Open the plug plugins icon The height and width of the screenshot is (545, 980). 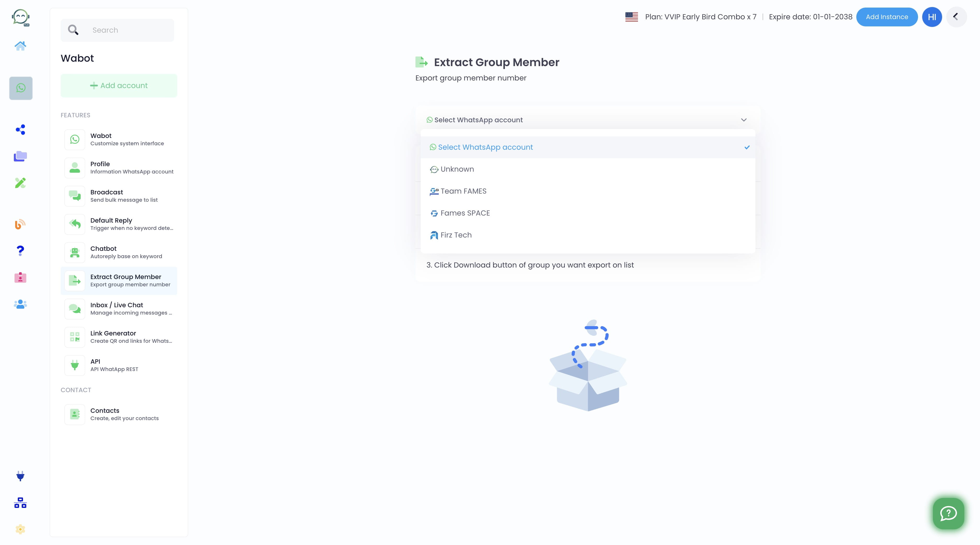[21, 476]
